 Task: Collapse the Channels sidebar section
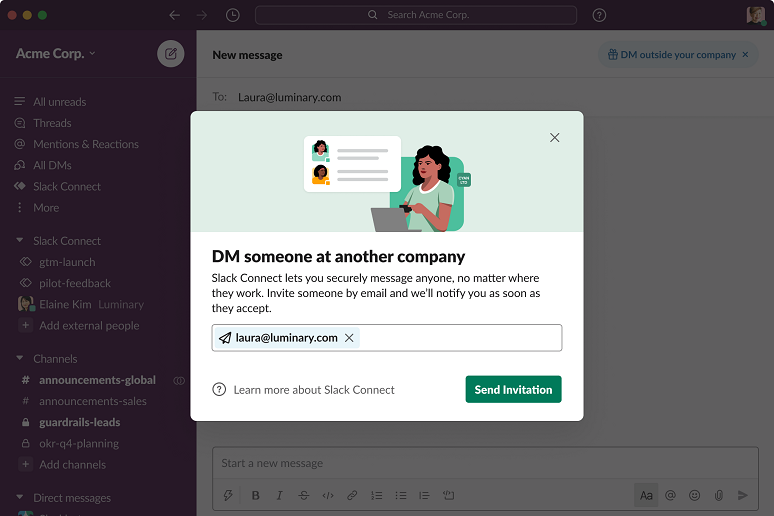coord(20,358)
